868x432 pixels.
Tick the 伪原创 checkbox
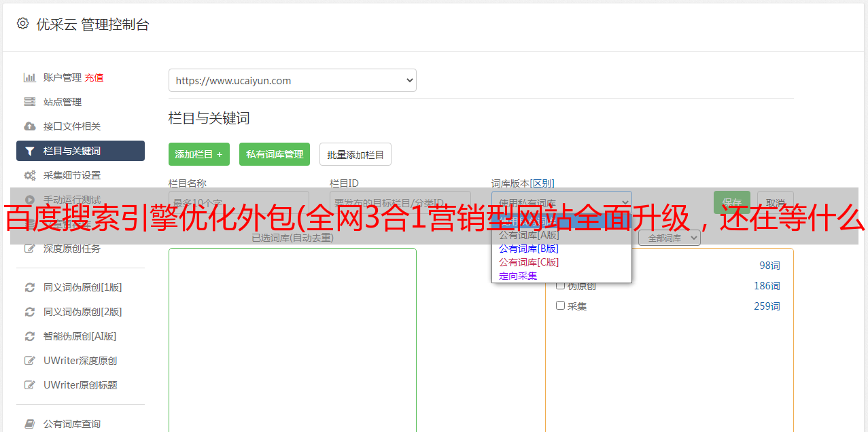[x=561, y=285]
